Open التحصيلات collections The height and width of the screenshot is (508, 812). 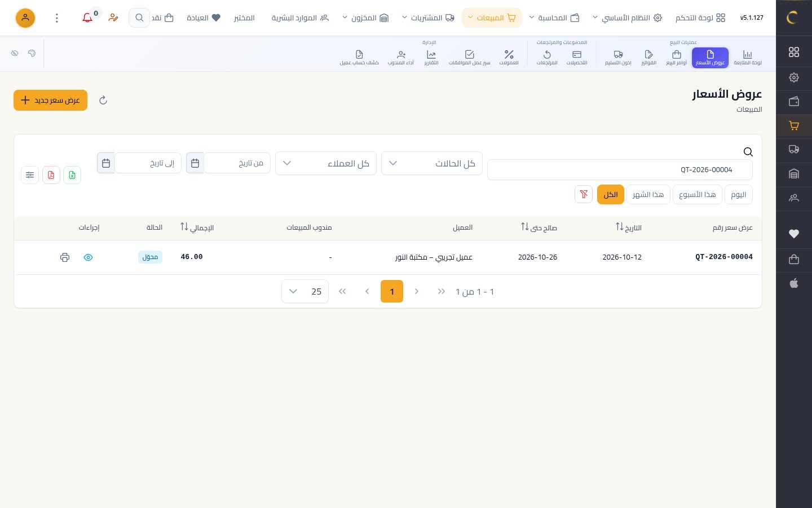pos(577,58)
